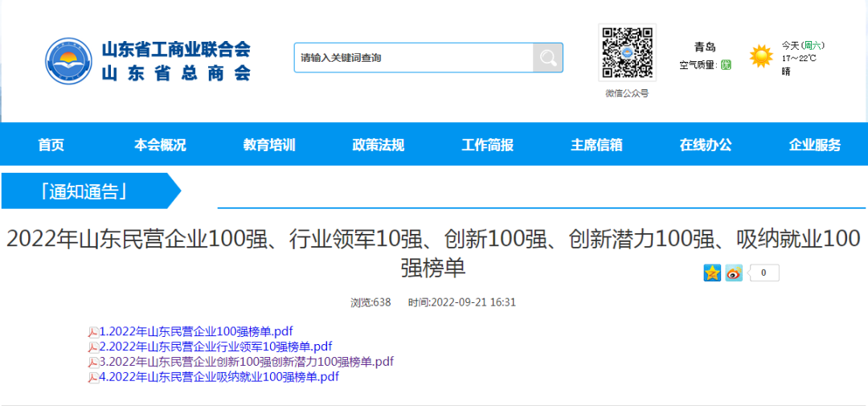Focus the keyword search input field
Viewport: 868px width, 406px height.
click(x=413, y=58)
